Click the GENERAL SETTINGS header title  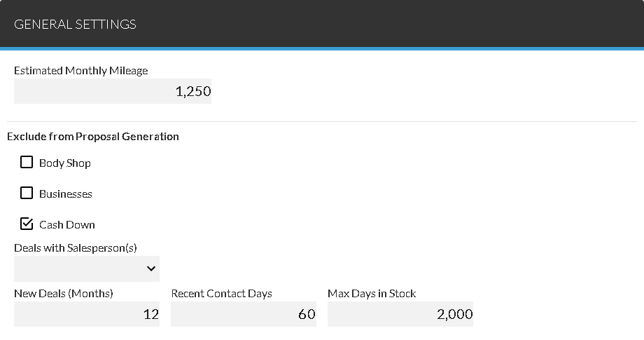[75, 25]
